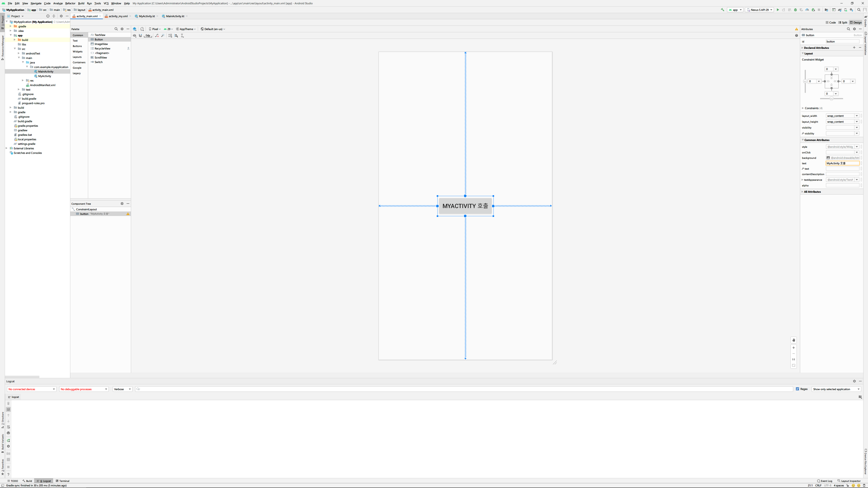Open the design surface layers icon
The image size is (868, 488).
135,29
